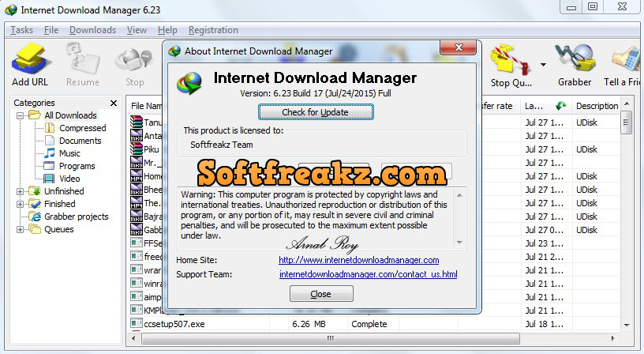Click the Close button in About dialog
Screen dimensions: 644x354
[320, 294]
